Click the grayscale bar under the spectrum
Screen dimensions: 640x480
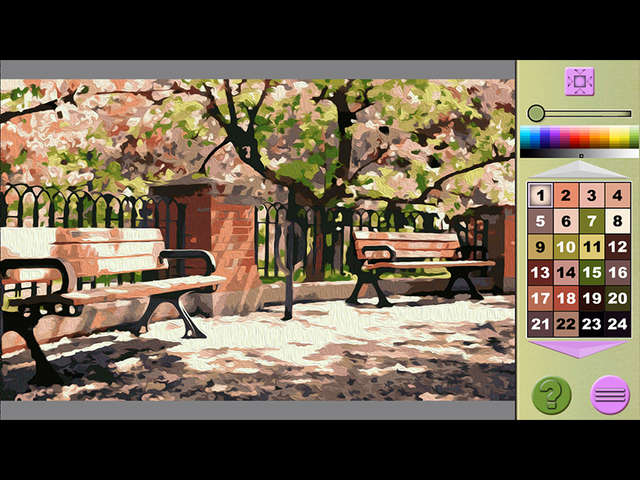(579, 153)
